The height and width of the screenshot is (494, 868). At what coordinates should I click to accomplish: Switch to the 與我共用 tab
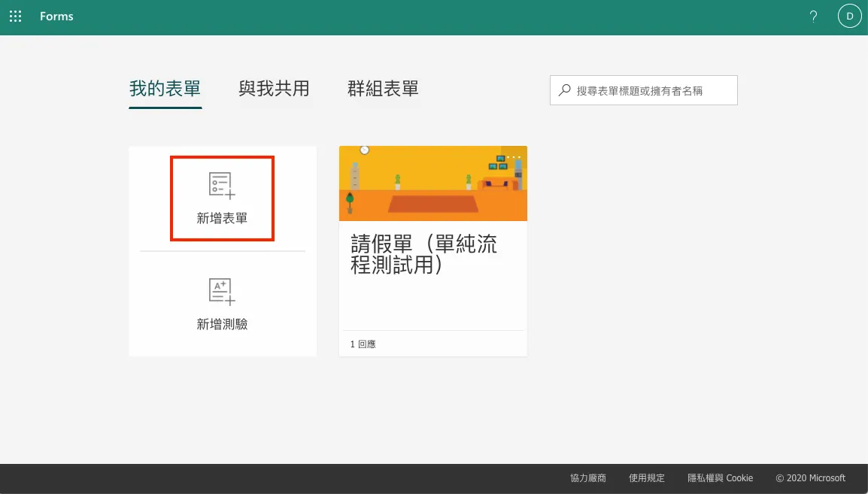(274, 89)
